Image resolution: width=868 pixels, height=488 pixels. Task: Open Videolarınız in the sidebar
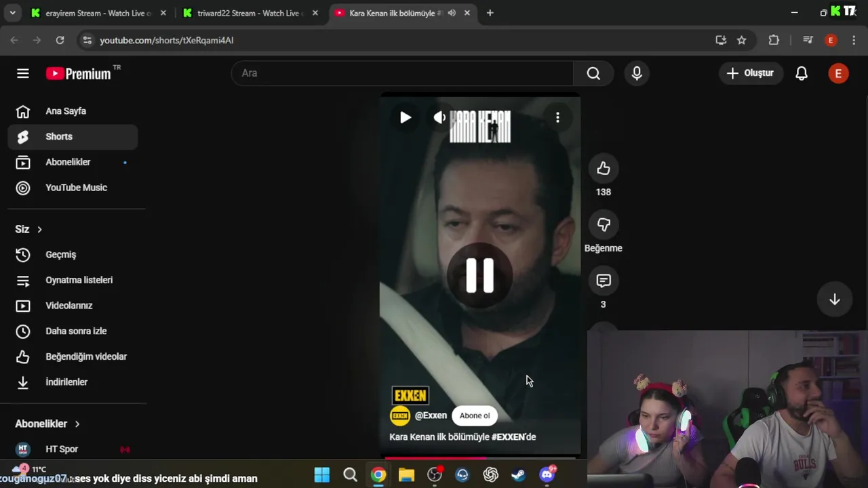click(73, 306)
